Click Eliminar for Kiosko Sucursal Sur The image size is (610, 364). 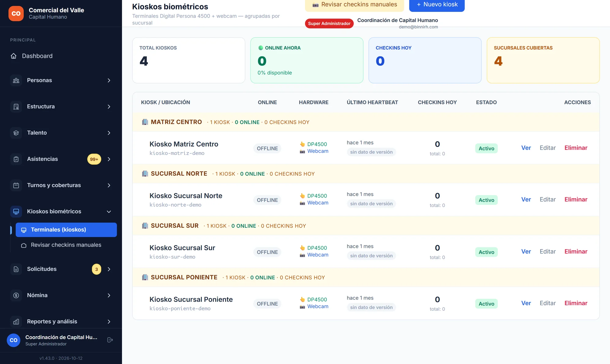point(576,252)
